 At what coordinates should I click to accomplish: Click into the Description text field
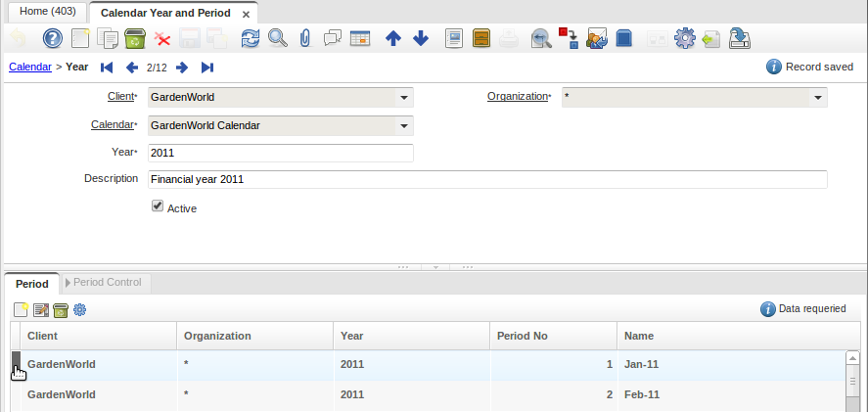coord(486,180)
